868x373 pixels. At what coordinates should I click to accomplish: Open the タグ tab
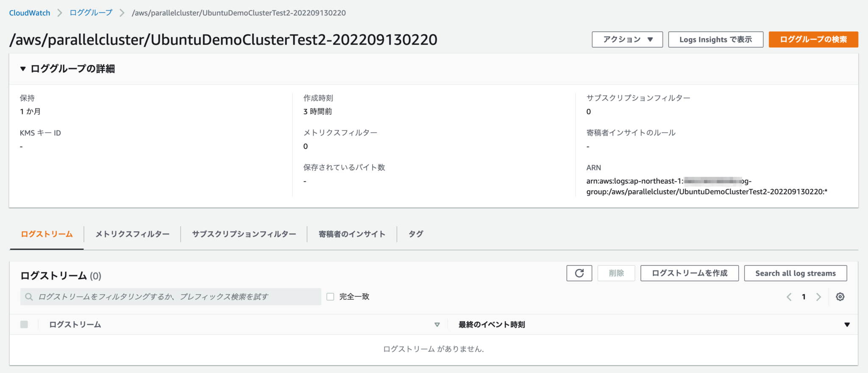click(415, 234)
